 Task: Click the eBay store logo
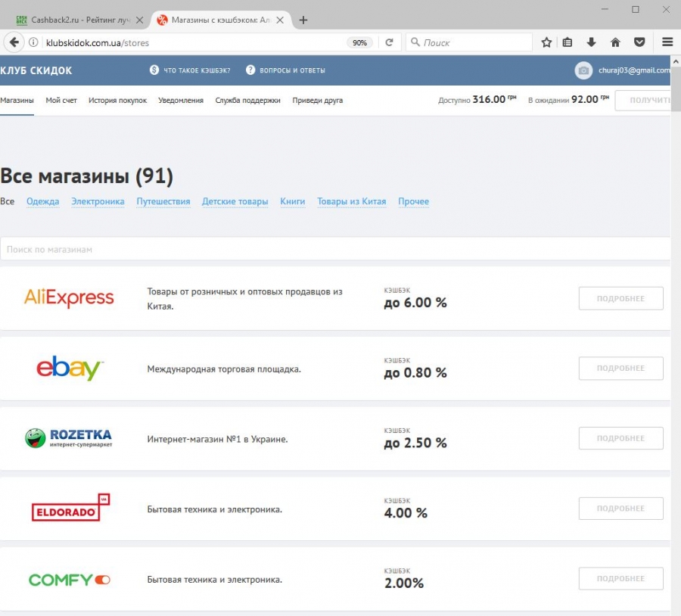point(70,369)
